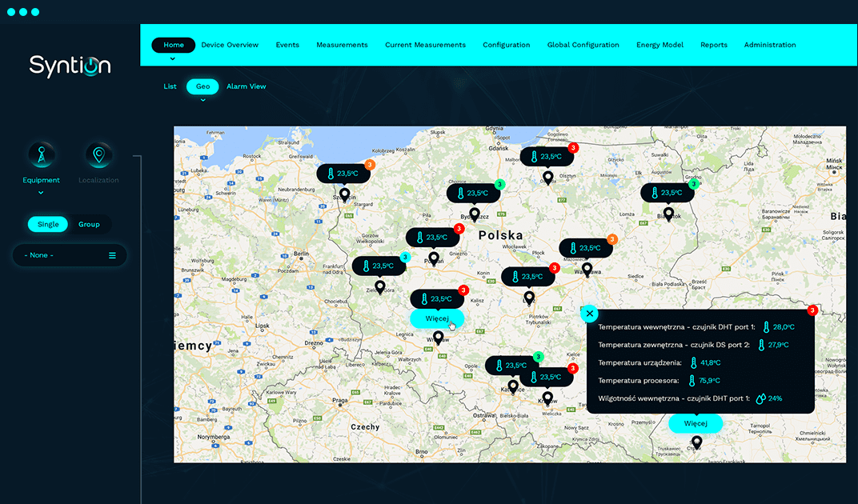The height and width of the screenshot is (504, 858).
Task: Open the Energy Model tab
Action: [660, 45]
